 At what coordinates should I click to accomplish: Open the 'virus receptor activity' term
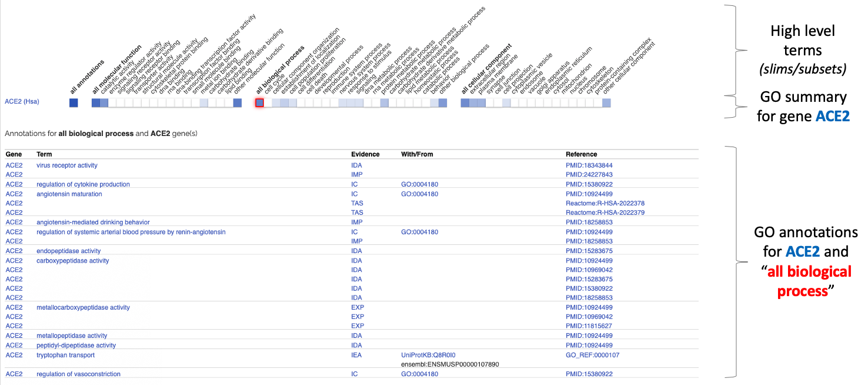pos(67,165)
